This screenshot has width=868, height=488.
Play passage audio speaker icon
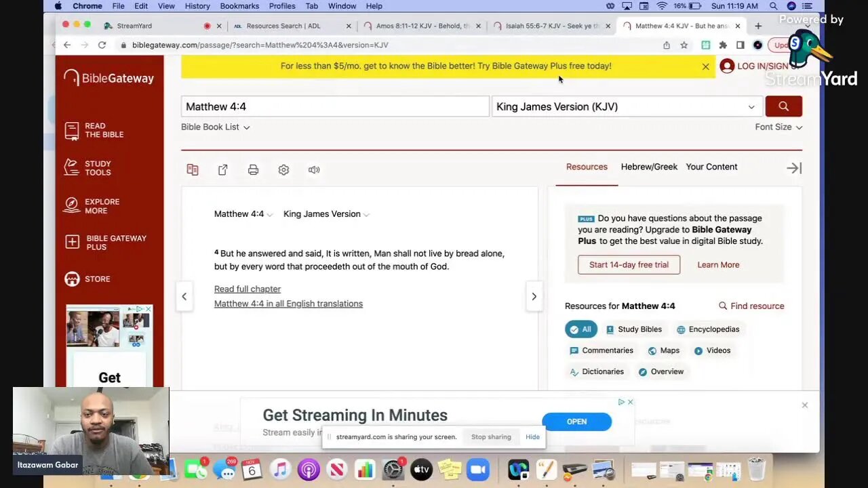click(x=314, y=169)
